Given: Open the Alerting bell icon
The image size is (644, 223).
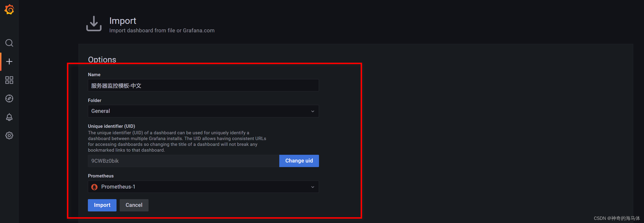Looking at the screenshot, I should click(9, 117).
